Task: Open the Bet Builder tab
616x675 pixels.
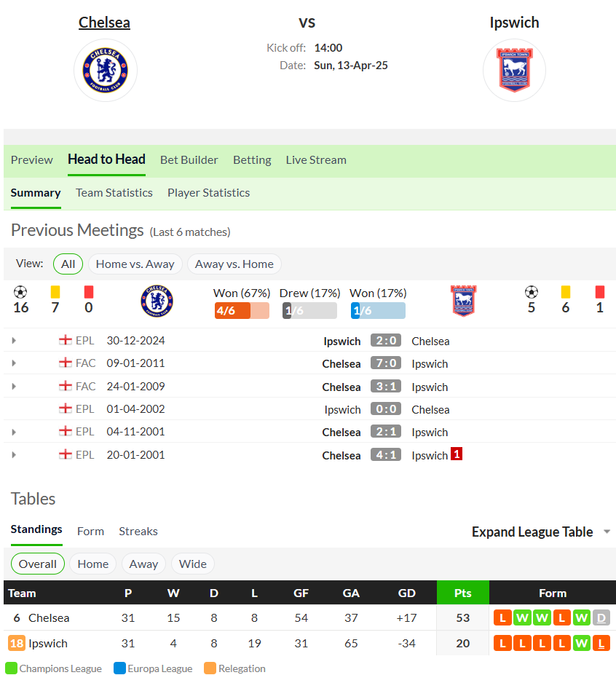Action: 189,160
